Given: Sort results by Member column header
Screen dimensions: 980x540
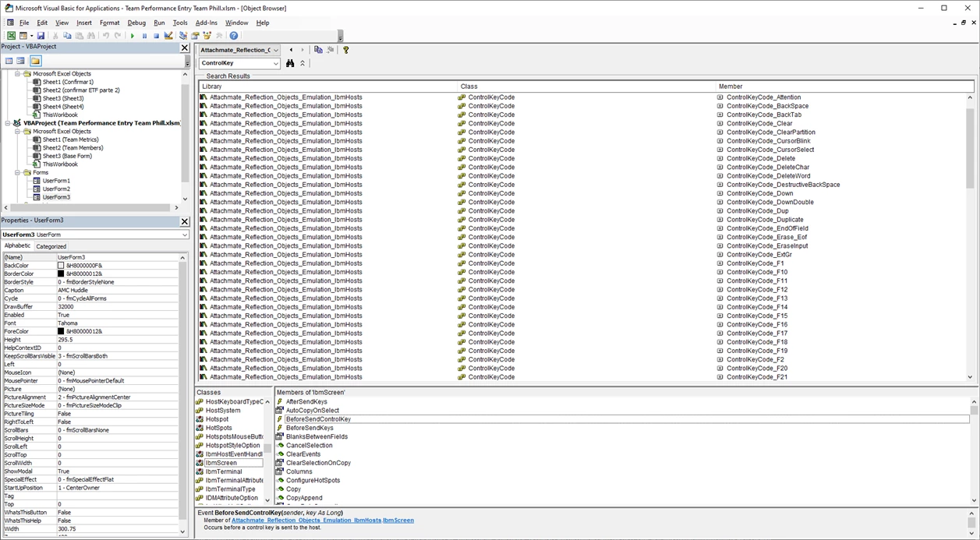Looking at the screenshot, I should click(x=844, y=86).
